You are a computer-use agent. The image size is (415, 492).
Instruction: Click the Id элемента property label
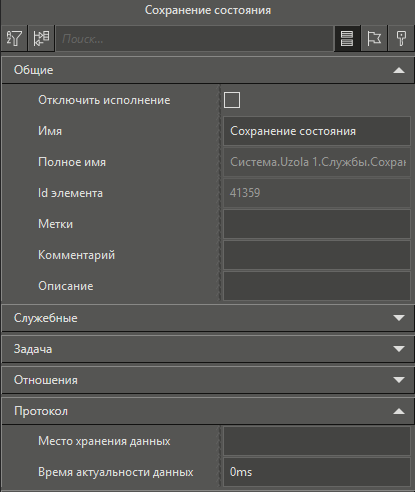pos(70,193)
